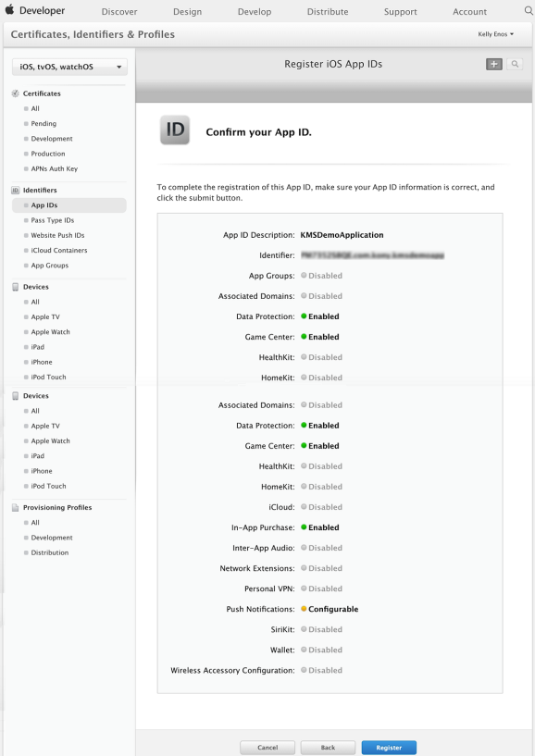Click the Register button
The height and width of the screenshot is (756, 535).
click(388, 748)
